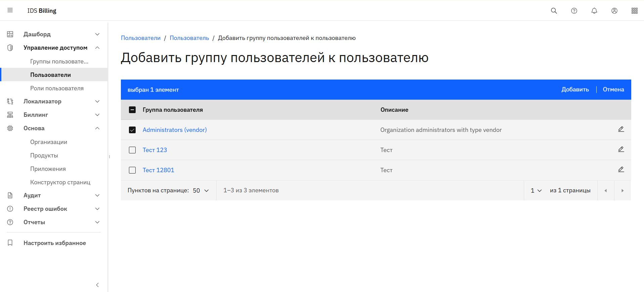644x292 pixels.
Task: Open the items per page dropdown
Action: pos(201,190)
